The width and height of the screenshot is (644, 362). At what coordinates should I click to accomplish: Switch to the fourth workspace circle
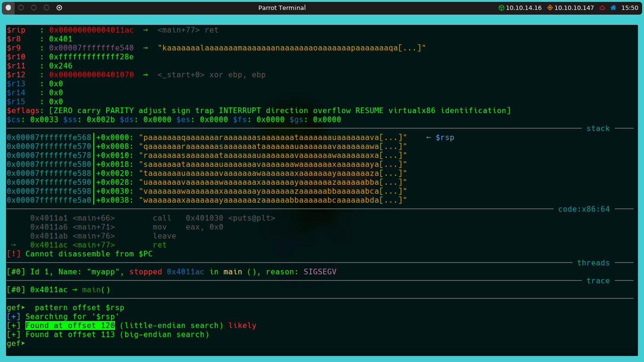(x=46, y=8)
